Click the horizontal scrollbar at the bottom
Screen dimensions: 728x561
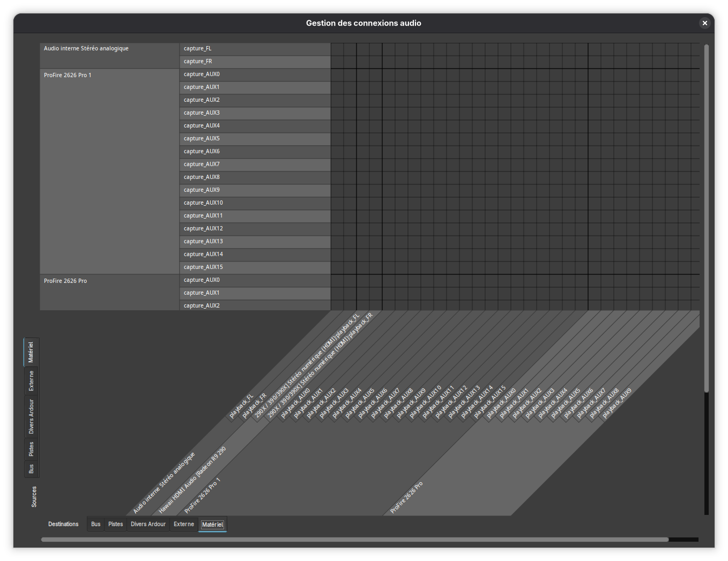coord(354,540)
